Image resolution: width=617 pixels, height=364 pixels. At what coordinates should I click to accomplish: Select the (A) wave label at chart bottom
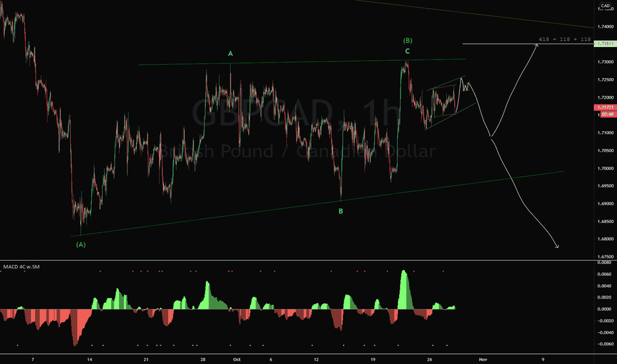(81, 245)
